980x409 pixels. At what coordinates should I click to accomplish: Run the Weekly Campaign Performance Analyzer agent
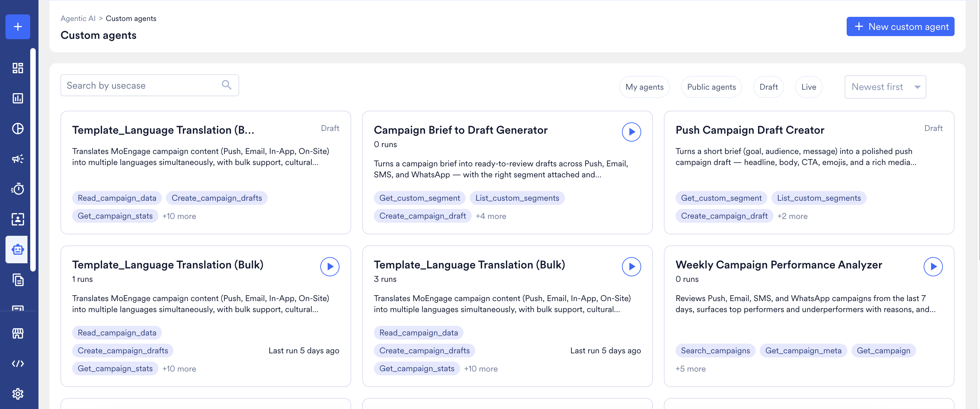coord(933,267)
